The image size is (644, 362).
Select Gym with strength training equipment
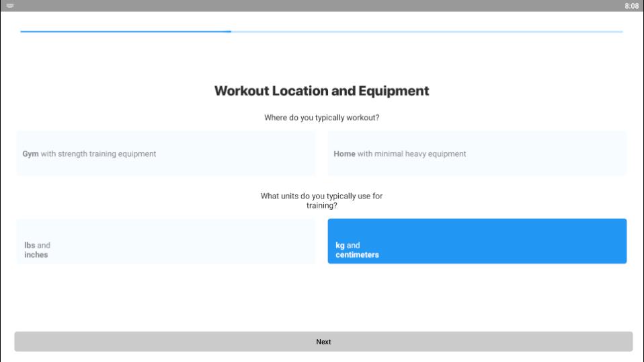(x=166, y=153)
